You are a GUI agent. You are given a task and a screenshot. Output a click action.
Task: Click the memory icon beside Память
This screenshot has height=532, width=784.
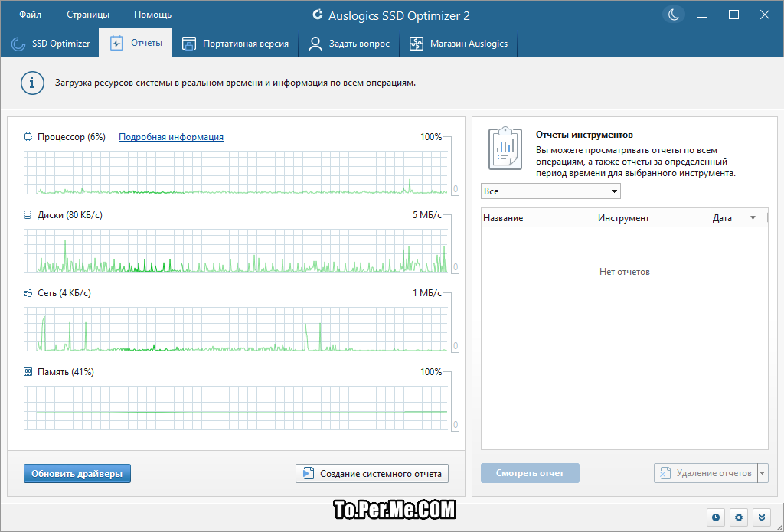pyautogui.click(x=28, y=372)
